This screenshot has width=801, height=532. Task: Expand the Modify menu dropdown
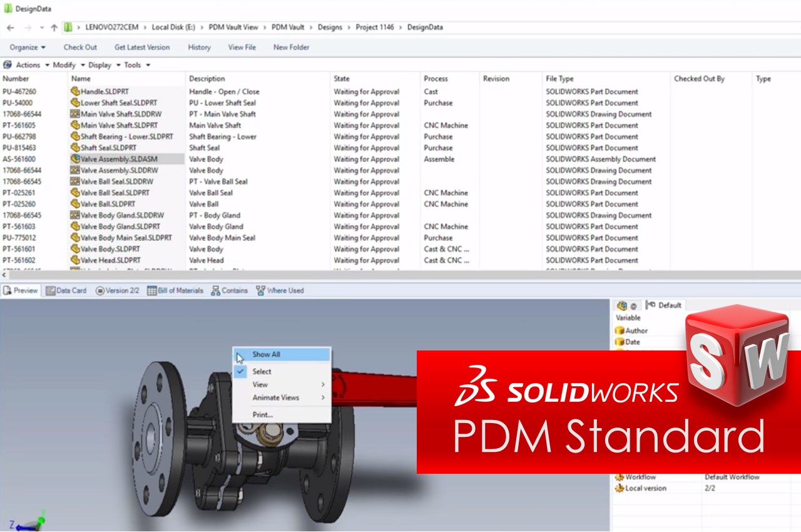pyautogui.click(x=68, y=65)
